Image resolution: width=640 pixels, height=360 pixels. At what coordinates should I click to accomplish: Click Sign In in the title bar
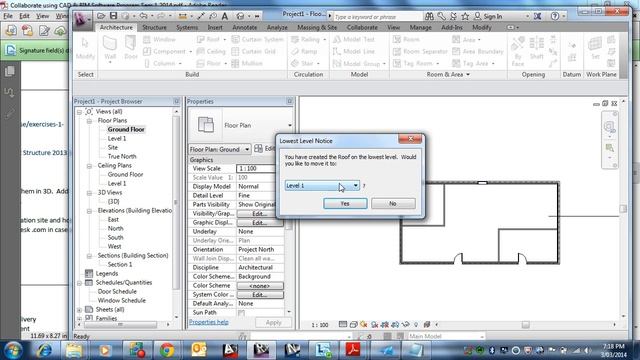click(x=488, y=16)
